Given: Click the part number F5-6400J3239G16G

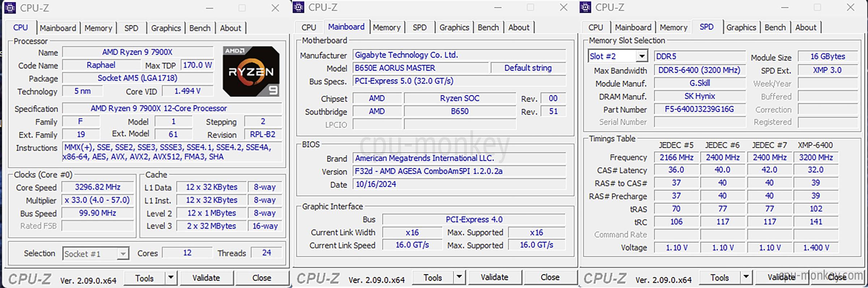Looking at the screenshot, I should pyautogui.click(x=700, y=109).
